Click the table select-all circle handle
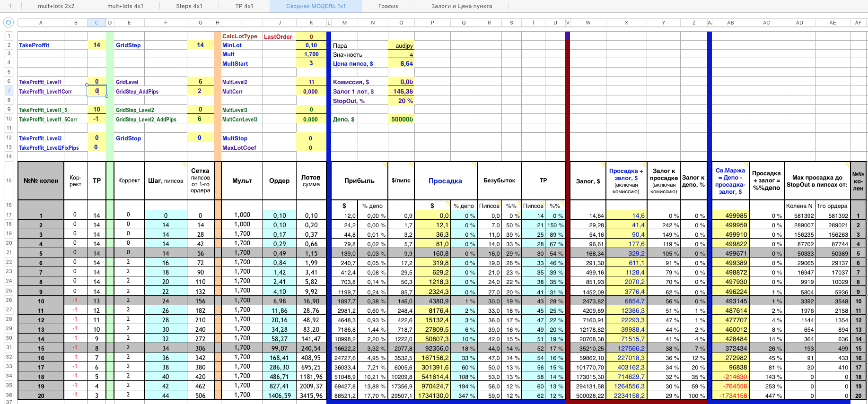 point(8,22)
